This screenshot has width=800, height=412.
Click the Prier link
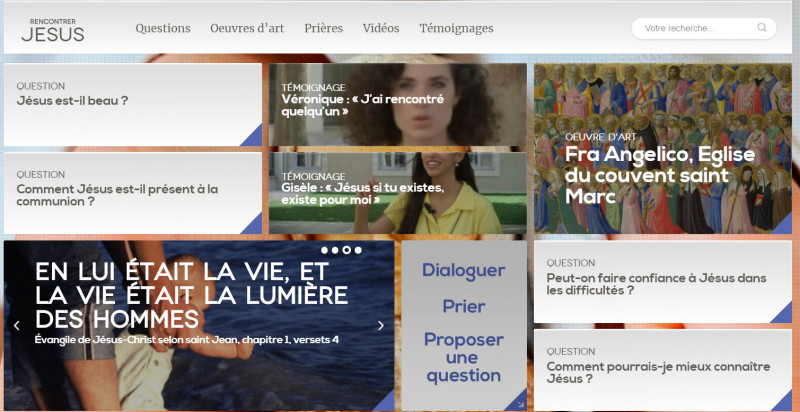pyautogui.click(x=463, y=307)
